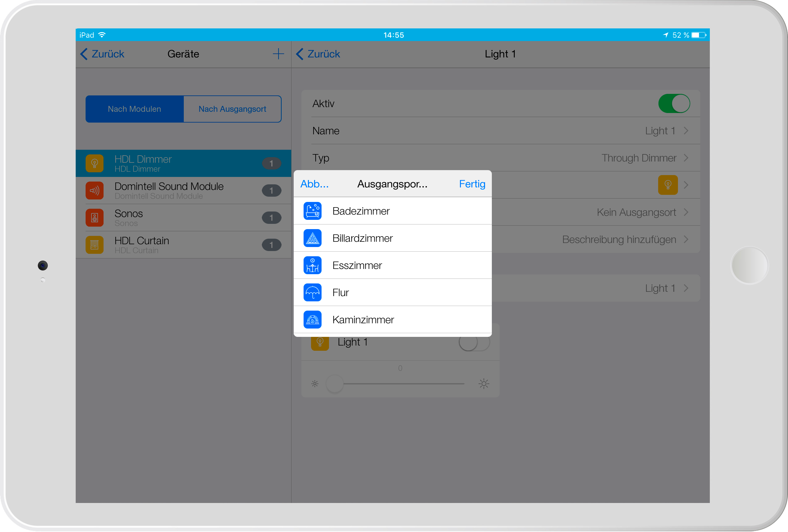This screenshot has width=788, height=532.
Task: Tap the Billardzimmer billiard triangle icon
Action: point(312,238)
